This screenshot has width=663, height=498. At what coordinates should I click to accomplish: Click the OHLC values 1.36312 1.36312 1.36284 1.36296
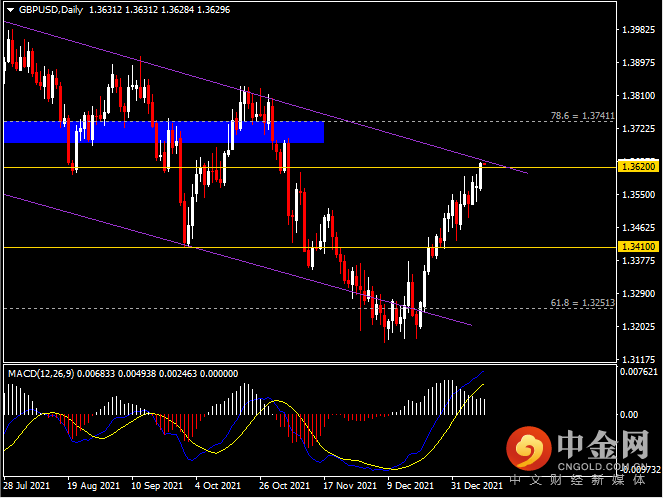click(x=159, y=10)
